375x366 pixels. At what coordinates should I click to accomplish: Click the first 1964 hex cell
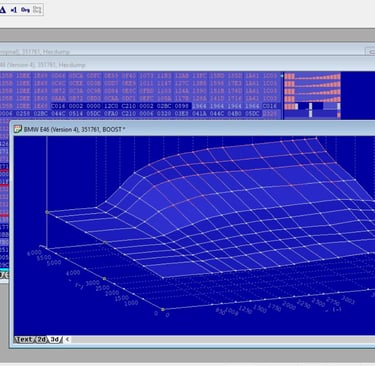199,106
